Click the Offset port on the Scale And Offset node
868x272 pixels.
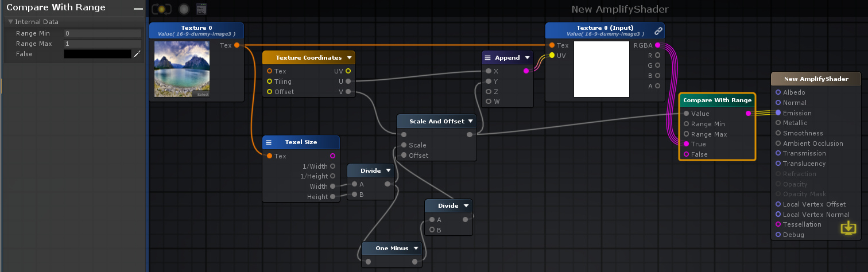tap(404, 156)
